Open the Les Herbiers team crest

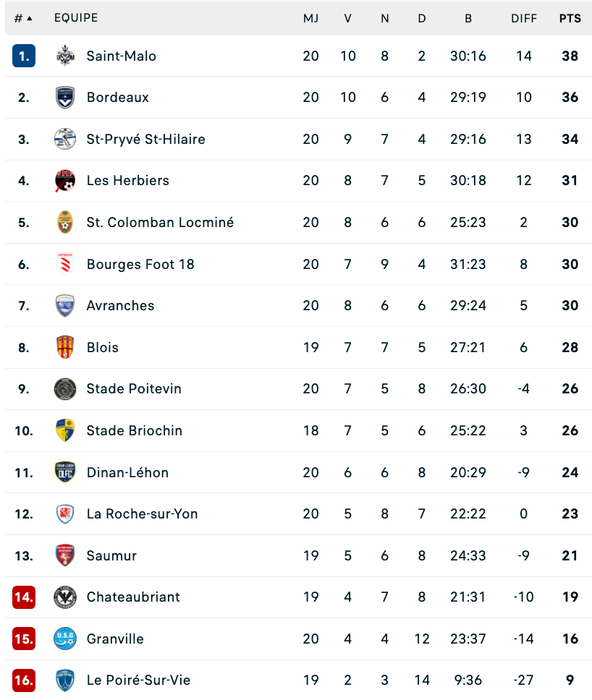point(65,180)
